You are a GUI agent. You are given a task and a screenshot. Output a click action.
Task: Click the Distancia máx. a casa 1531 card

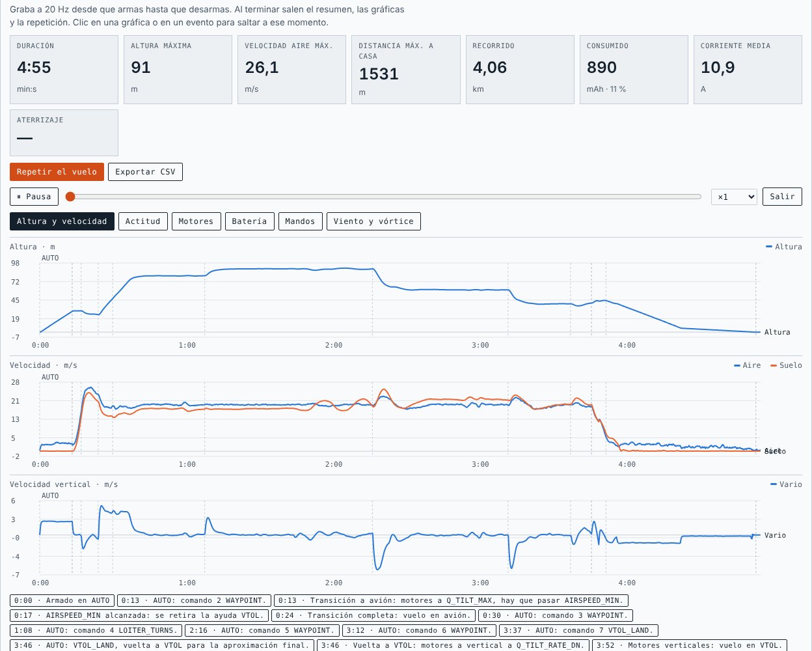pyautogui.click(x=406, y=70)
